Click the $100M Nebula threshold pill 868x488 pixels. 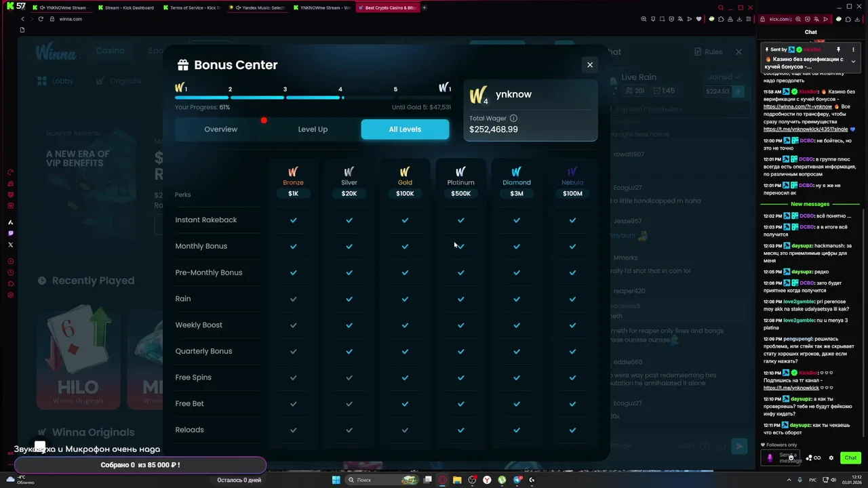(x=572, y=194)
